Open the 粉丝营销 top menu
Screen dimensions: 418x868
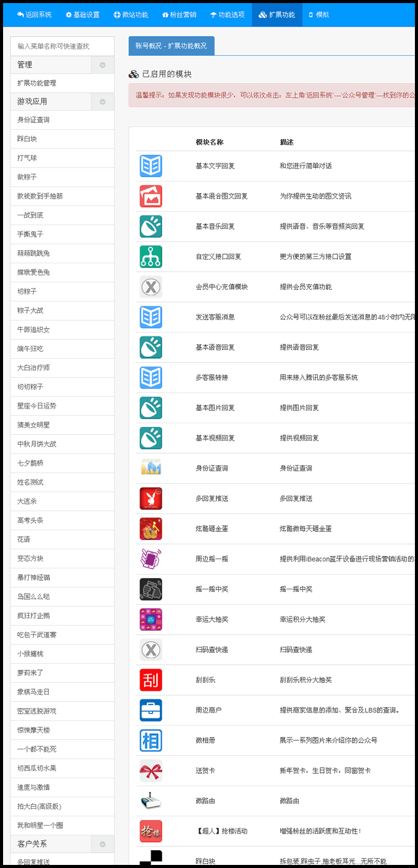pos(179,15)
